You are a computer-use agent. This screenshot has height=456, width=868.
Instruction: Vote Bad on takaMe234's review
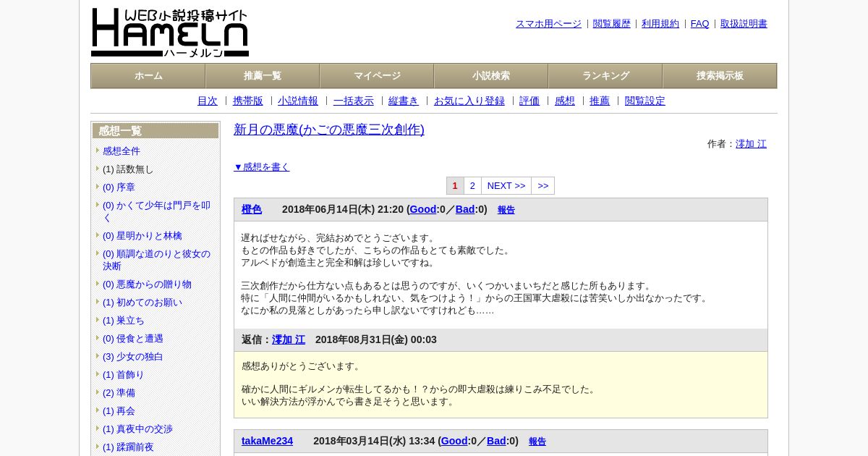(496, 441)
